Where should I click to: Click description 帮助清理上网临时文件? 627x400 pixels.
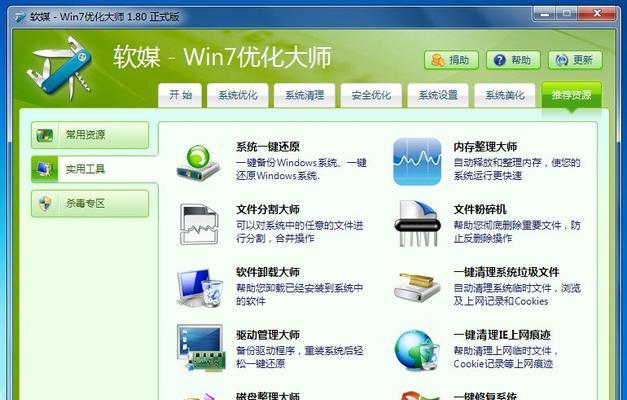(506, 357)
